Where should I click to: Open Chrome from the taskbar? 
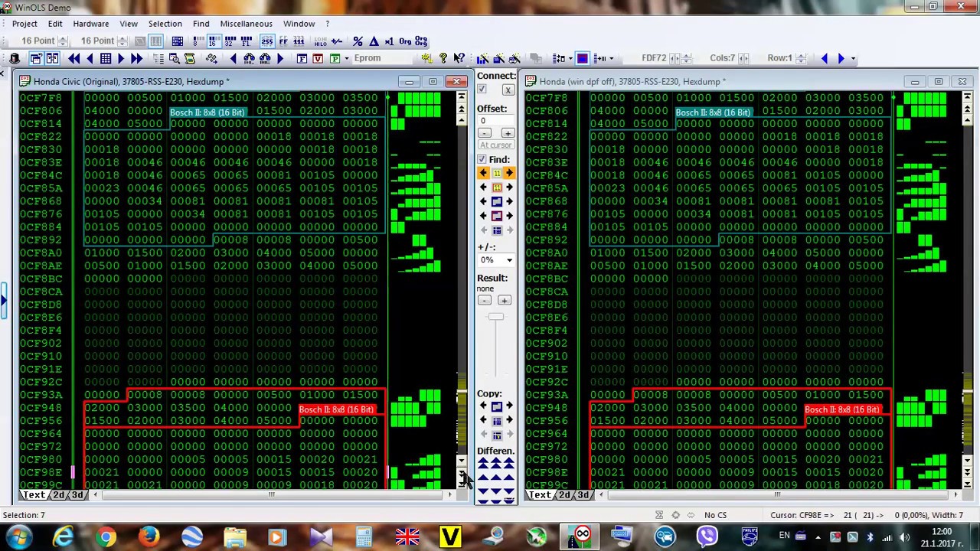coord(106,536)
